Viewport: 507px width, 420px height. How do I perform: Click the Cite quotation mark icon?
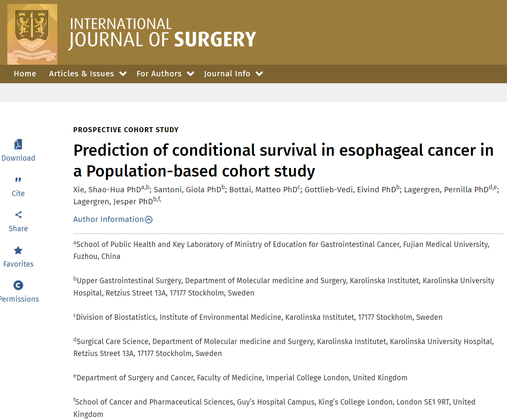18,180
